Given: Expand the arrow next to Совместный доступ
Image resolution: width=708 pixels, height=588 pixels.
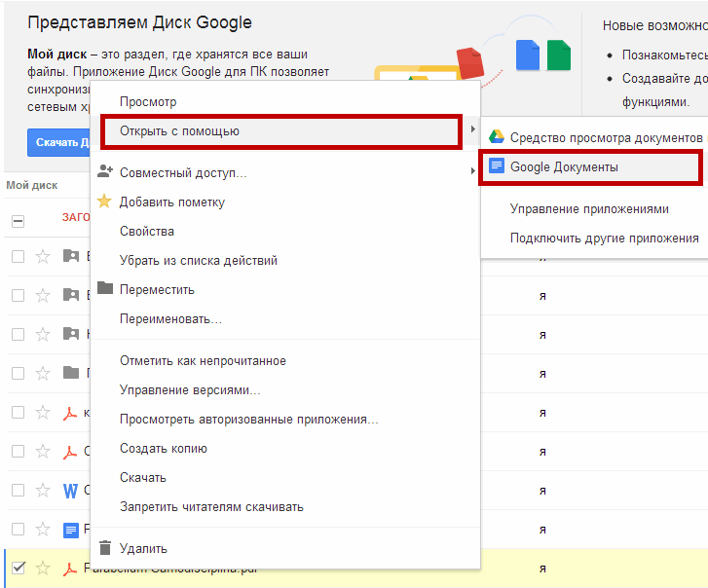Looking at the screenshot, I should (472, 171).
